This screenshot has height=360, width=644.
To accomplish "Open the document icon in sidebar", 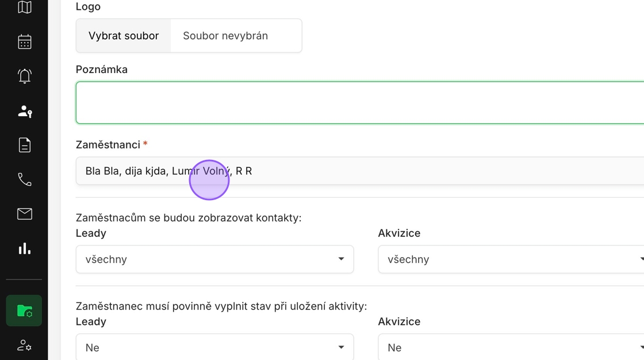I will point(24,145).
